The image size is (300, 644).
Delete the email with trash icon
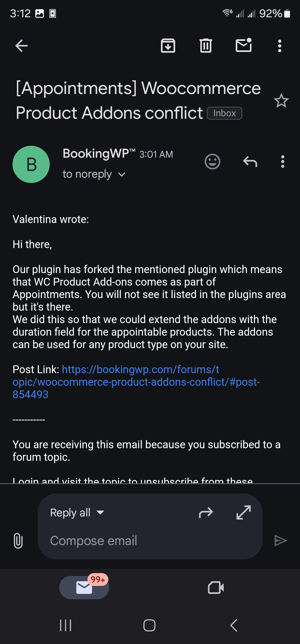click(x=206, y=46)
